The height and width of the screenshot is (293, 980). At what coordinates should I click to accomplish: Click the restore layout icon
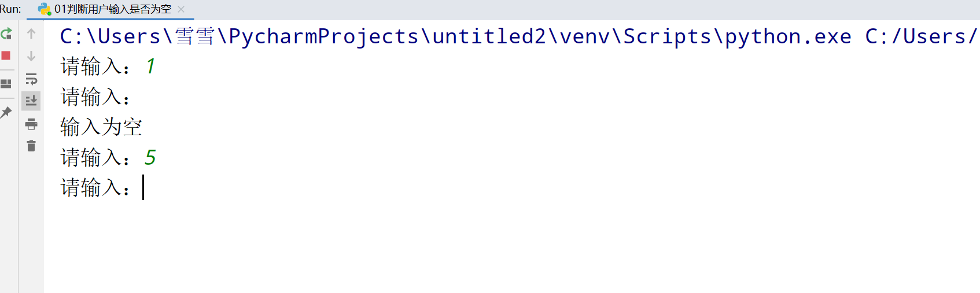point(6,84)
